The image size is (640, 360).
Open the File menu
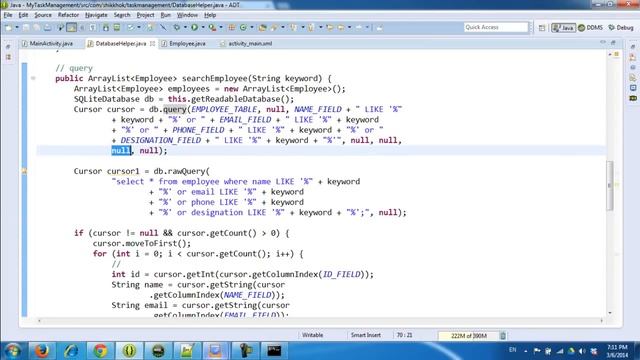pyautogui.click(x=8, y=15)
